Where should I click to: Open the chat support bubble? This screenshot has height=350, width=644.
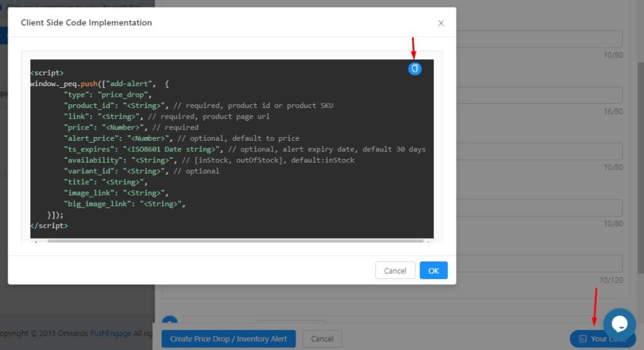coord(619,324)
